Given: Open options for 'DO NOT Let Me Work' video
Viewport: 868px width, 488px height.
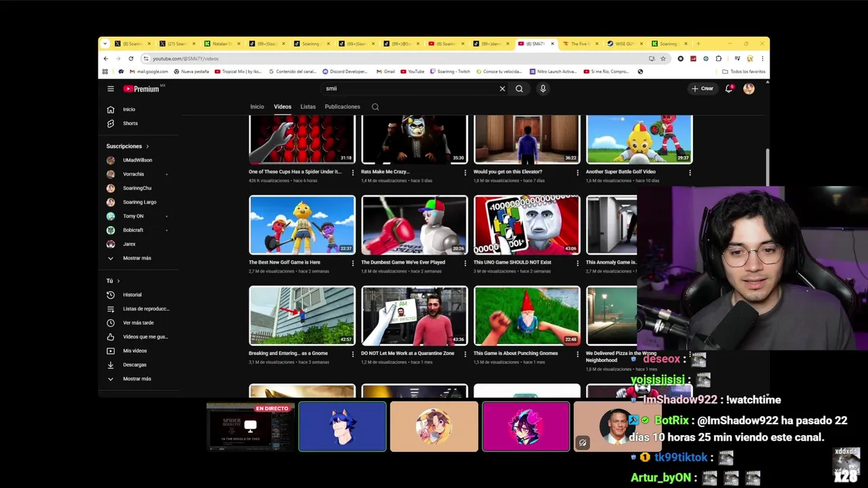Looking at the screenshot, I should pyautogui.click(x=465, y=354).
